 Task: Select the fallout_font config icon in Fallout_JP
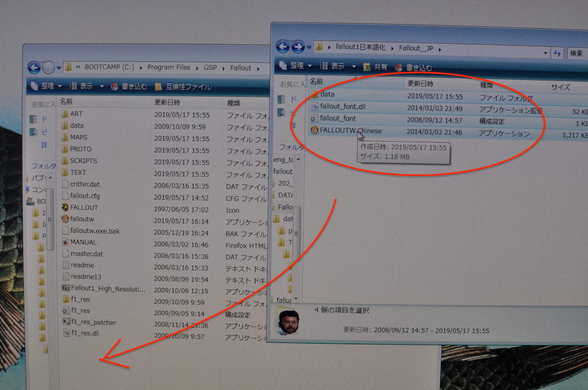click(314, 118)
